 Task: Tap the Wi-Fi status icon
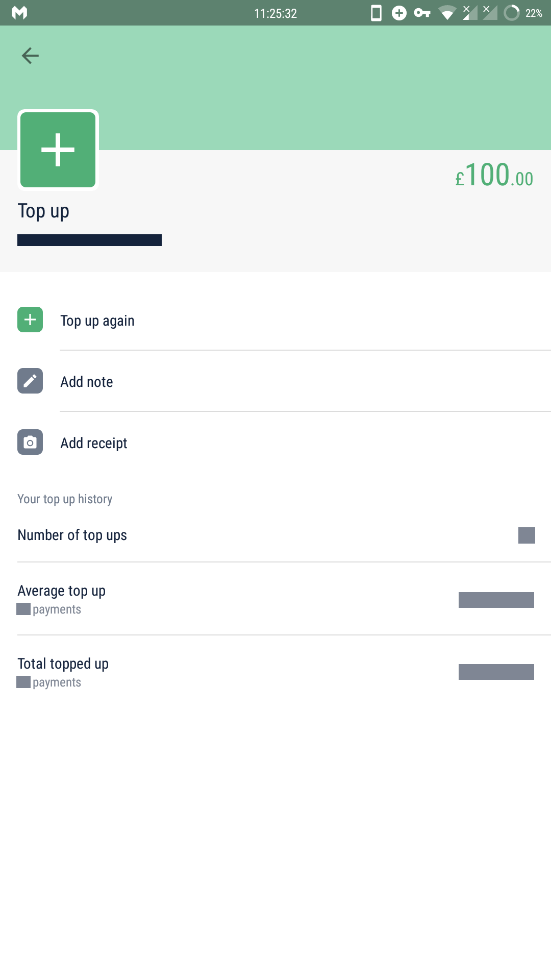(447, 13)
